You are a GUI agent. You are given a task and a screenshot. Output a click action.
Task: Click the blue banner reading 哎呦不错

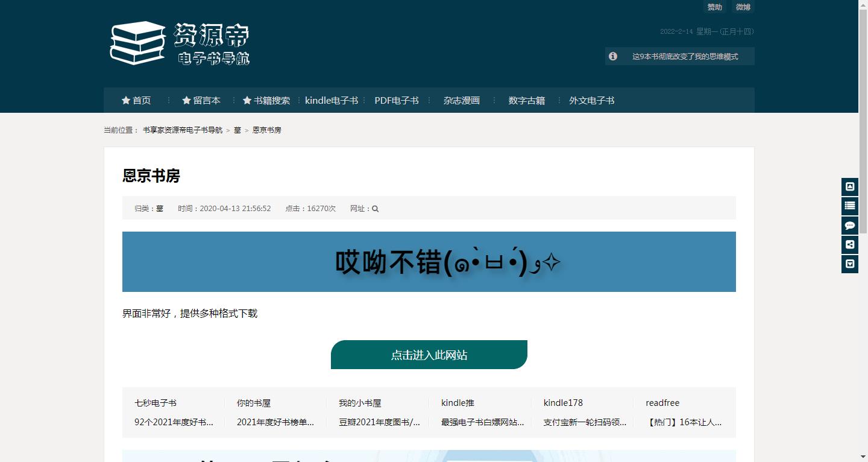point(429,261)
